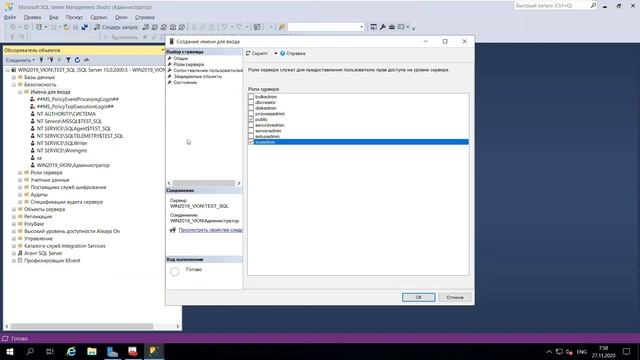Select the NT SERVICE\SQLWriter login
The height and width of the screenshot is (360, 640).
pyautogui.click(x=62, y=143)
